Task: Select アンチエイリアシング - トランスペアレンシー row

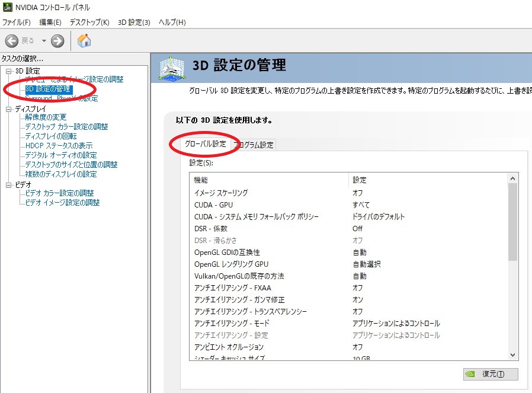Action: tap(348, 312)
